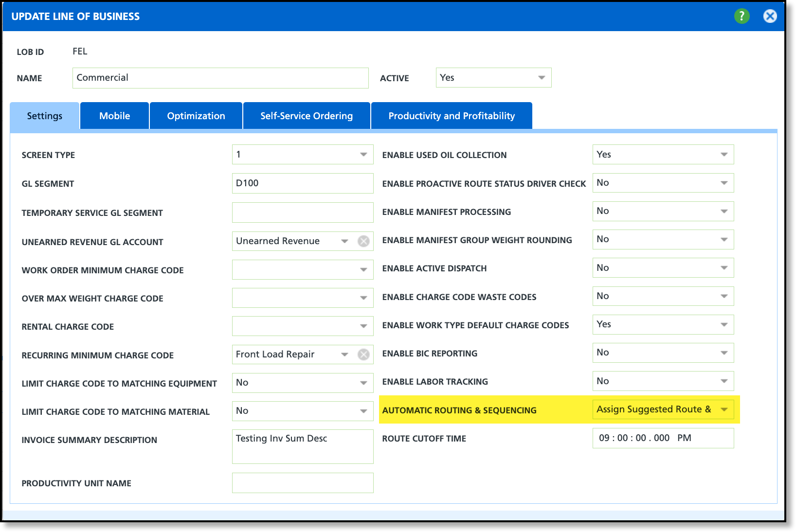Viewport: 796px width, 532px height.
Task: Open the Screen Type dropdown
Action: (x=303, y=155)
